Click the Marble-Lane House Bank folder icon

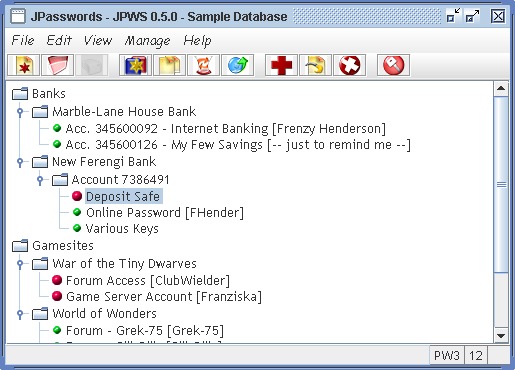point(40,111)
